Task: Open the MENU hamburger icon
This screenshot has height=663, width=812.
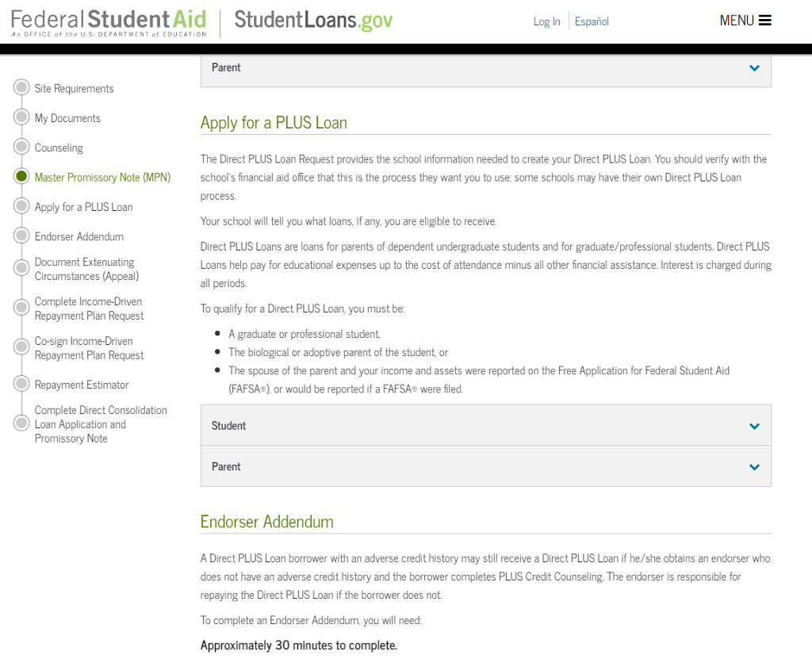Action: (764, 21)
